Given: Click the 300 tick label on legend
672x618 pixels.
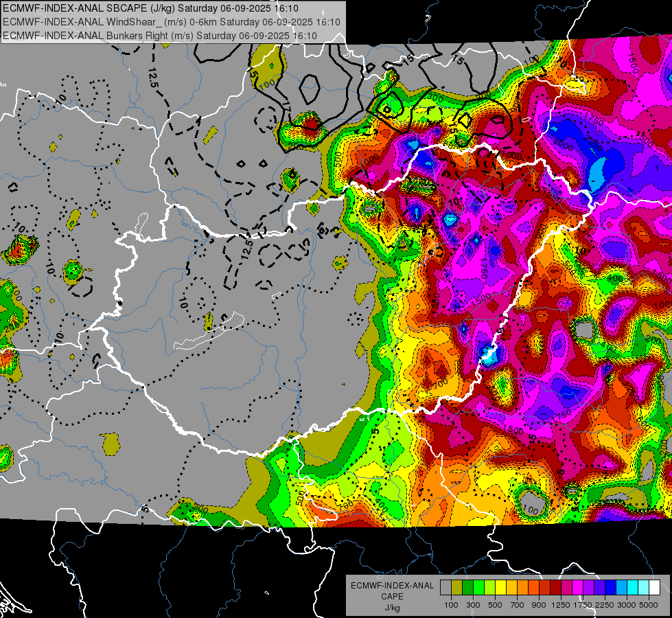Looking at the screenshot, I should click(x=473, y=605).
